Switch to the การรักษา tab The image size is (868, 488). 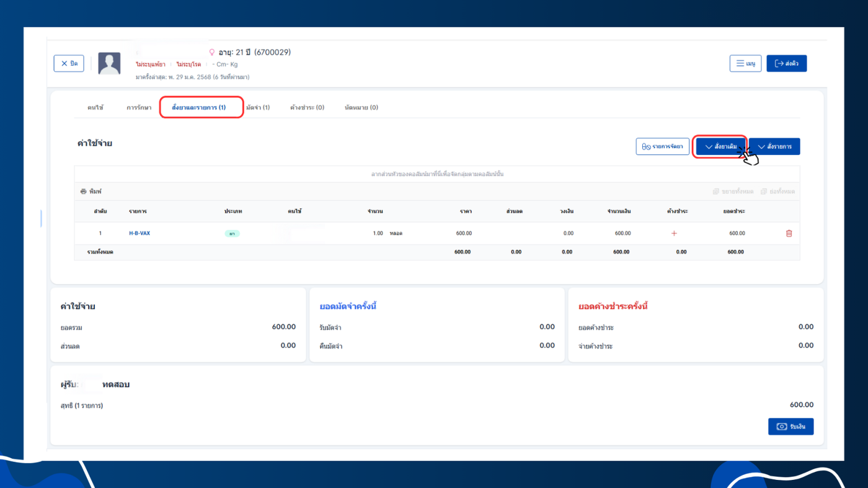click(x=139, y=107)
